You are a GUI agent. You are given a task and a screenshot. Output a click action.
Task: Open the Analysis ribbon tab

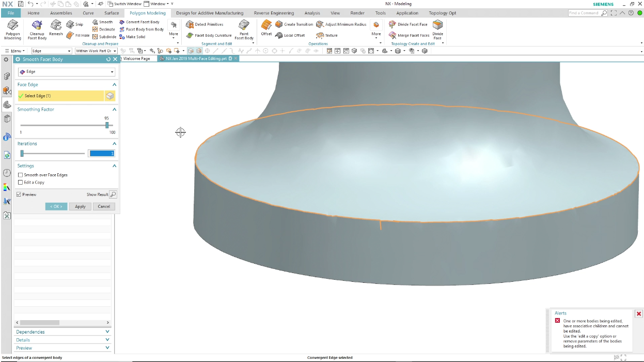click(312, 13)
